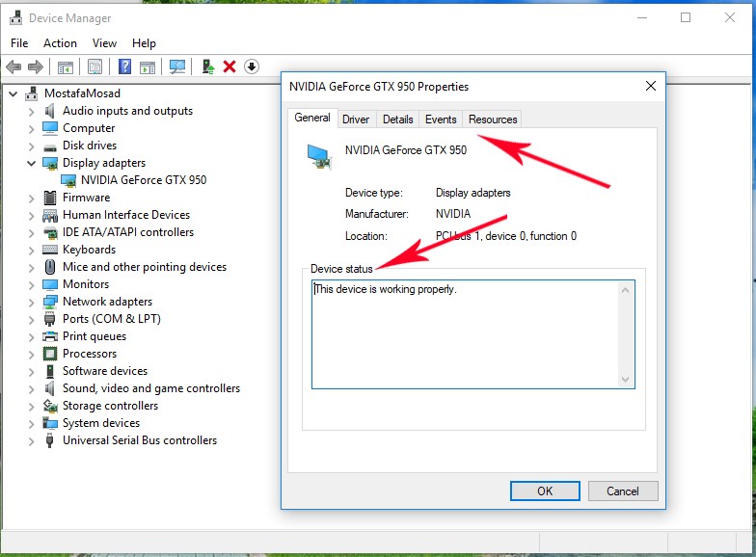The image size is (756, 557).
Task: Click the Storage controllers icon
Action: coord(50,407)
